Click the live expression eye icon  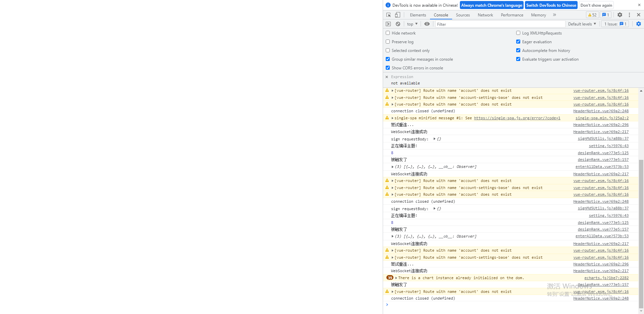[x=427, y=24]
